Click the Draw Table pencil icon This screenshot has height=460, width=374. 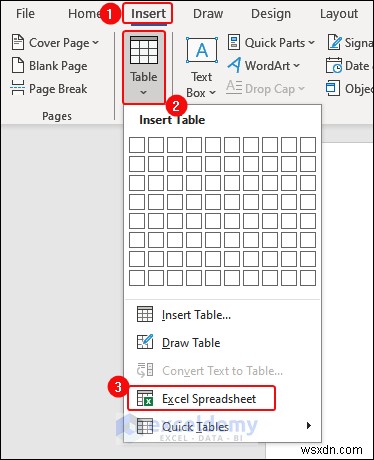[145, 342]
